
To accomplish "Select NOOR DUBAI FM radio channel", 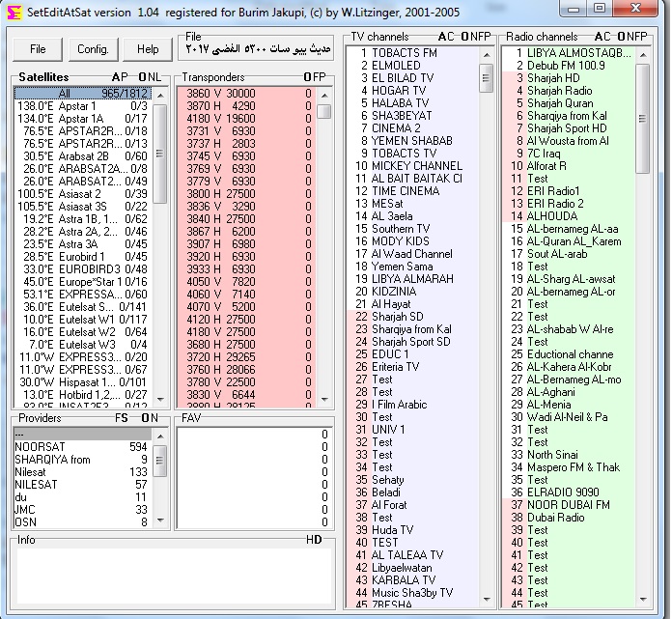I will pos(568,505).
